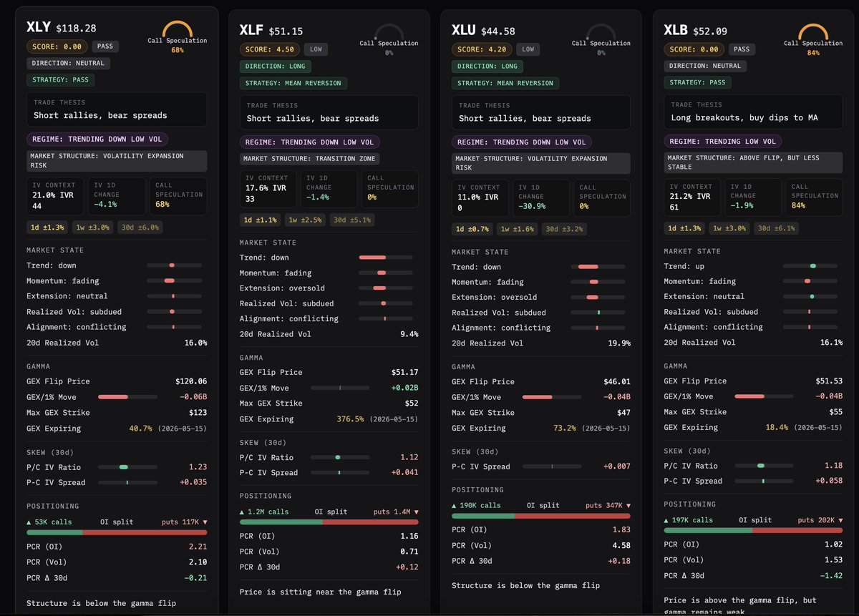Select XLF 30d ±5.1% range chip
Screen dimensions: 859x616
353,220
